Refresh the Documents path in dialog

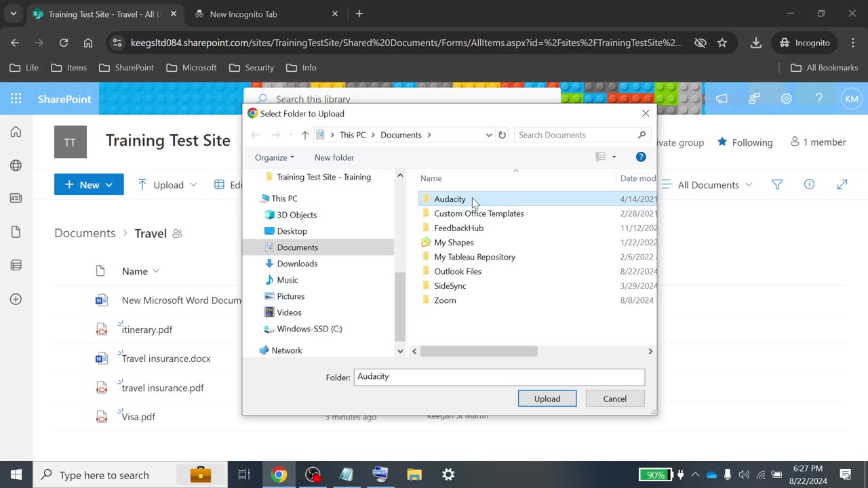(502, 135)
